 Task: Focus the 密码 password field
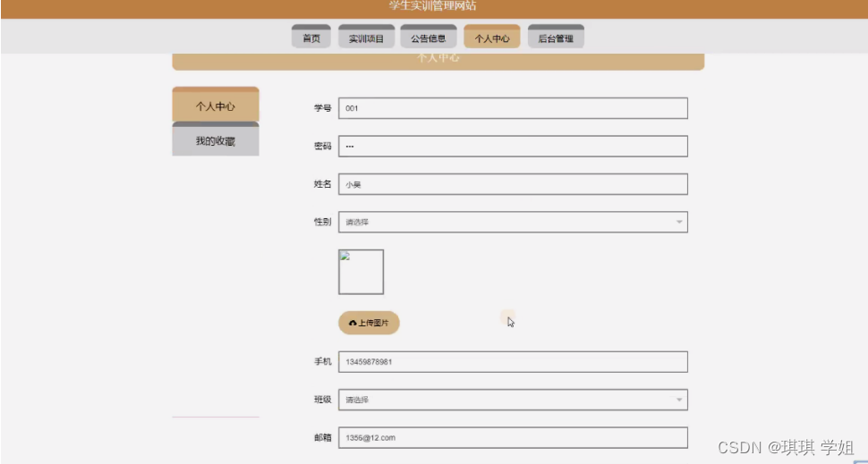(513, 147)
